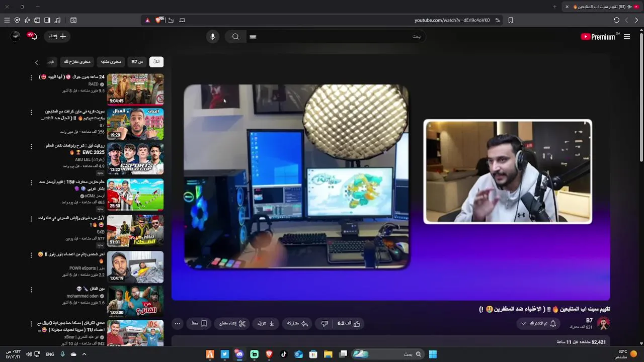
Task: Open thumbnail of 24 ساعه بدون جوال video
Action: point(135,89)
